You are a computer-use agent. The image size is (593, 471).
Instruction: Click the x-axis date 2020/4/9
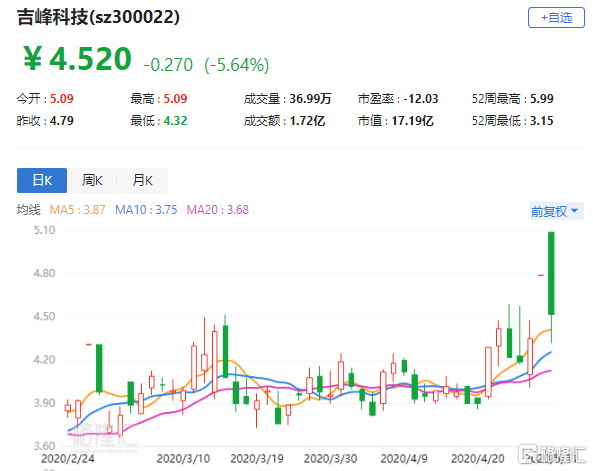coord(404,459)
